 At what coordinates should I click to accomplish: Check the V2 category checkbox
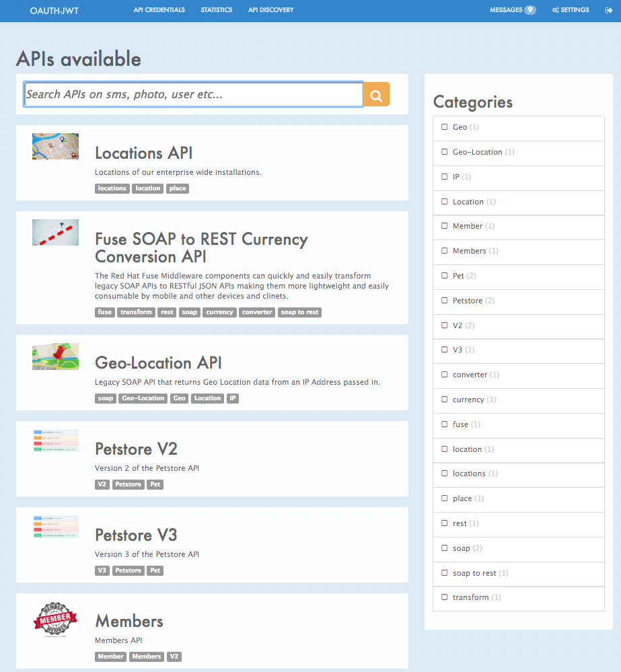445,325
